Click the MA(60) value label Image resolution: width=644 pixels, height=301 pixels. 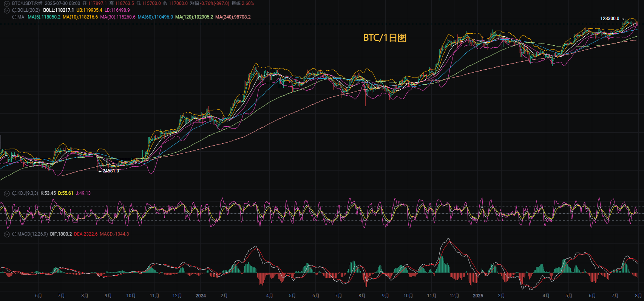155,17
